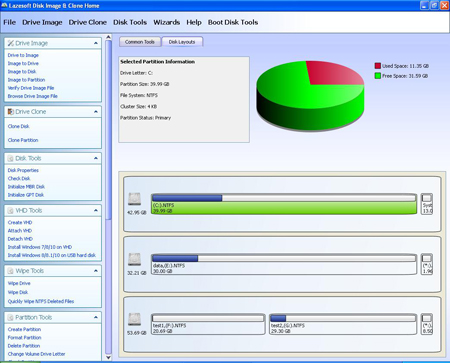
Task: Collapse the Drive Clone section arrow
Action: tap(96, 112)
